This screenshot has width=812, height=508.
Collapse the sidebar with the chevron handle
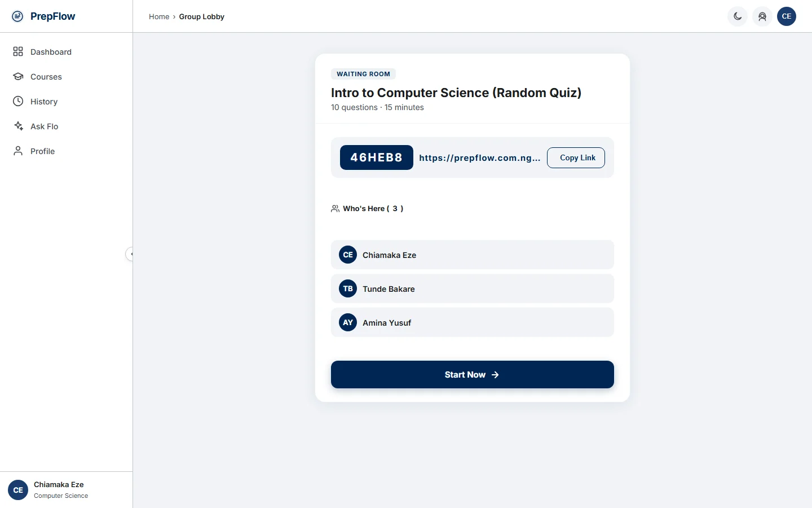coord(130,254)
